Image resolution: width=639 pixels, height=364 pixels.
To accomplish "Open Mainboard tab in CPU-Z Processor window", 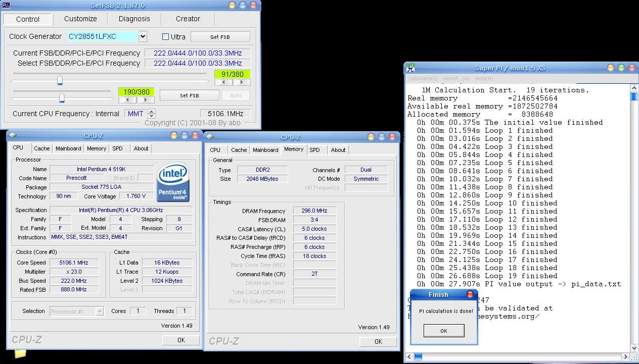I will 68,148.
